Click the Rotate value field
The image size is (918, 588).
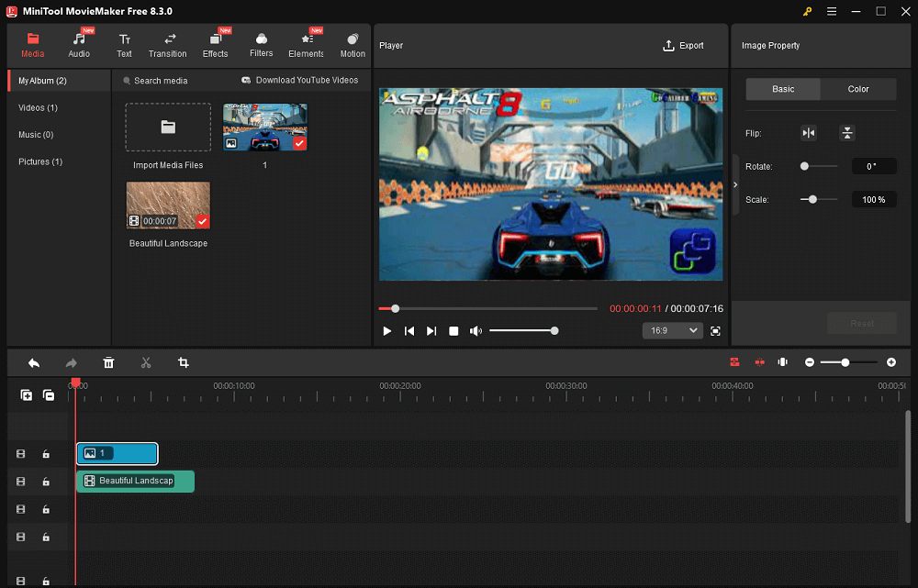[x=874, y=166]
